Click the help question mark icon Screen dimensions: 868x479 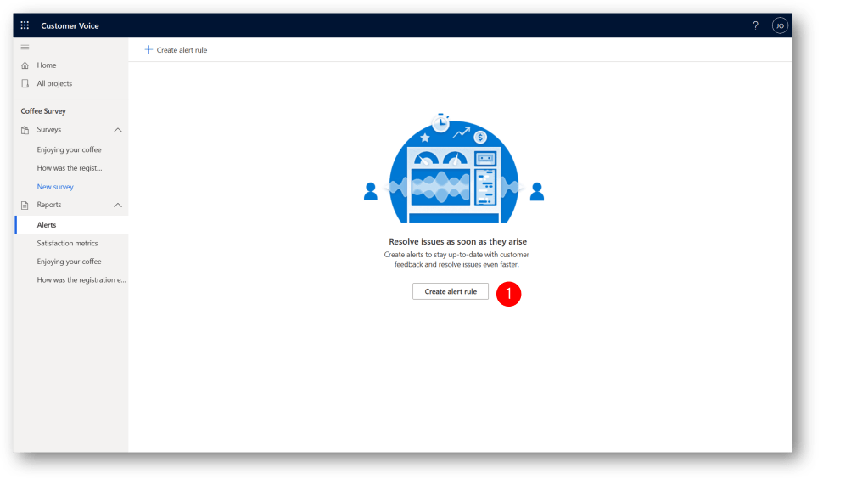point(755,25)
